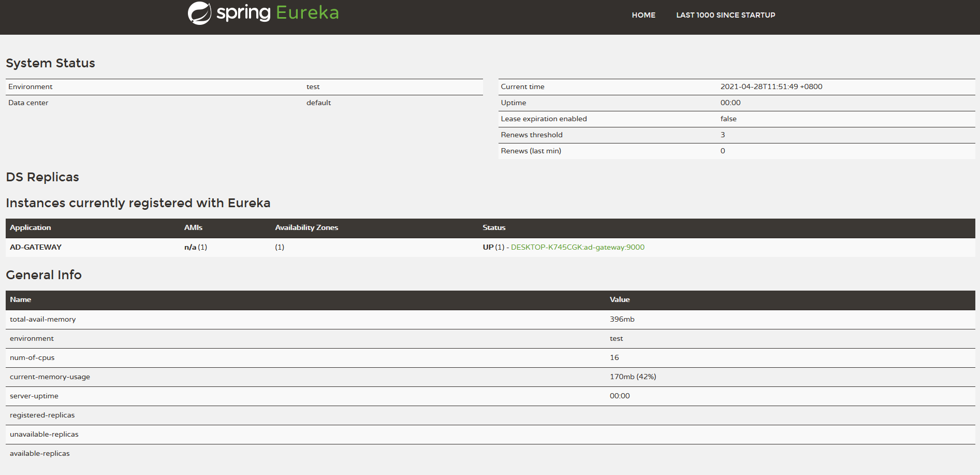Select the 396mb memory value
This screenshot has width=980, height=475.
(622, 319)
